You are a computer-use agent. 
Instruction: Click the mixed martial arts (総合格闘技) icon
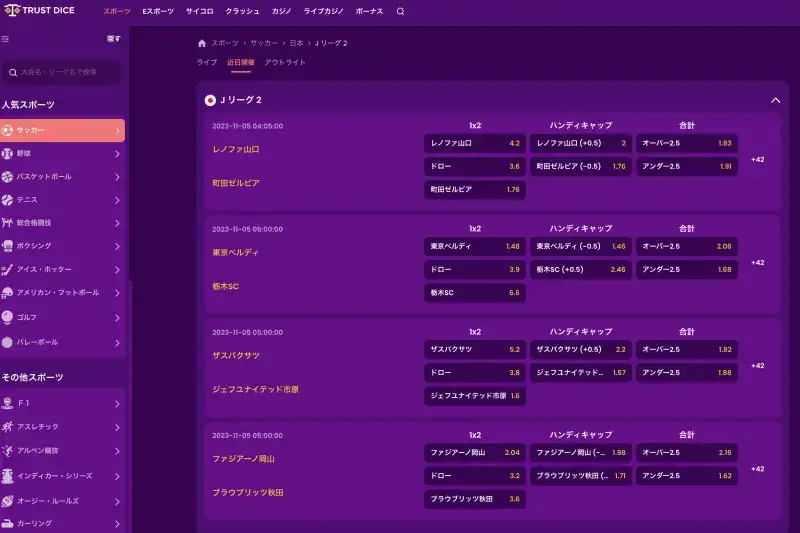tap(7, 223)
